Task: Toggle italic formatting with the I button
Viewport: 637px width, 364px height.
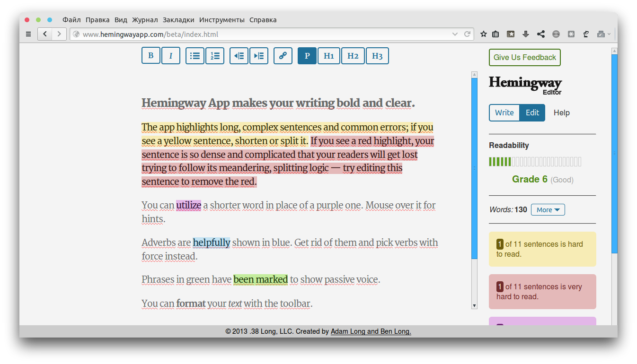Action: 171,56
